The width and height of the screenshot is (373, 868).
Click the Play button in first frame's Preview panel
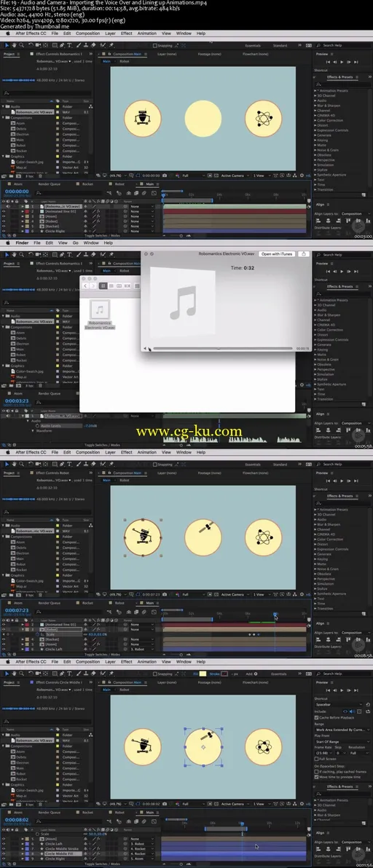click(x=342, y=62)
